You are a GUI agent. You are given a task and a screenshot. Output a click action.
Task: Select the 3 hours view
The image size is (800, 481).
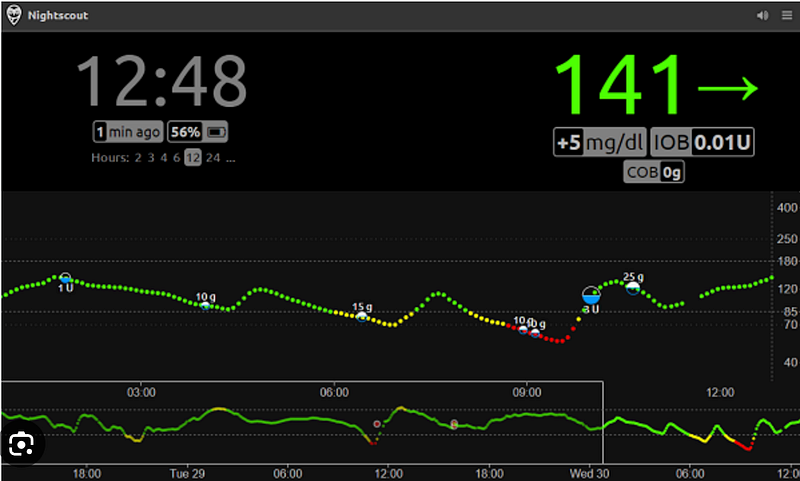151,158
